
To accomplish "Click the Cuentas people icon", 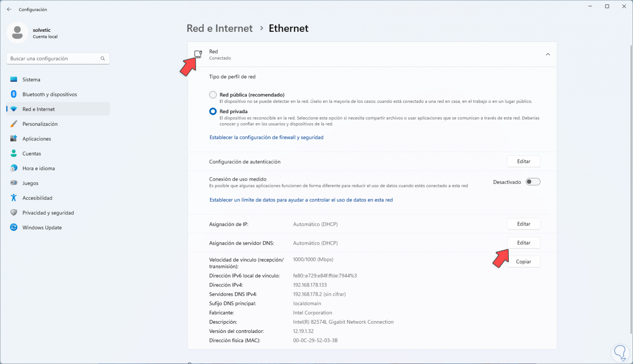I will pos(13,153).
